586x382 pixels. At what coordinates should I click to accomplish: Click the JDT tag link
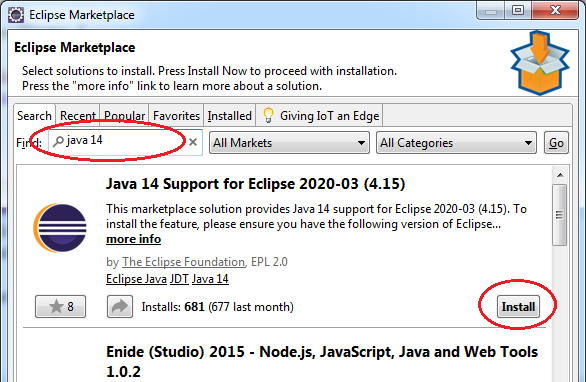click(179, 279)
